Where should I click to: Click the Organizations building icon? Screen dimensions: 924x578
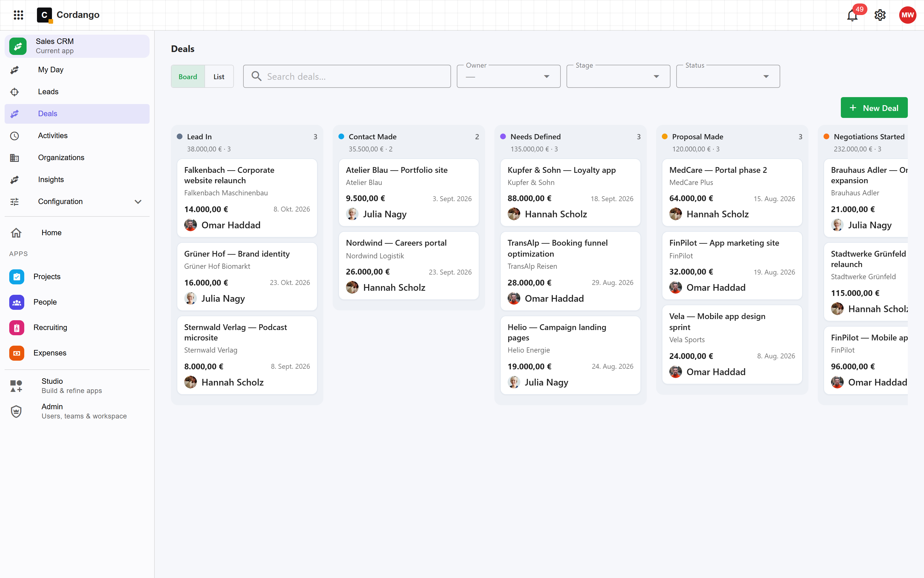click(x=14, y=158)
